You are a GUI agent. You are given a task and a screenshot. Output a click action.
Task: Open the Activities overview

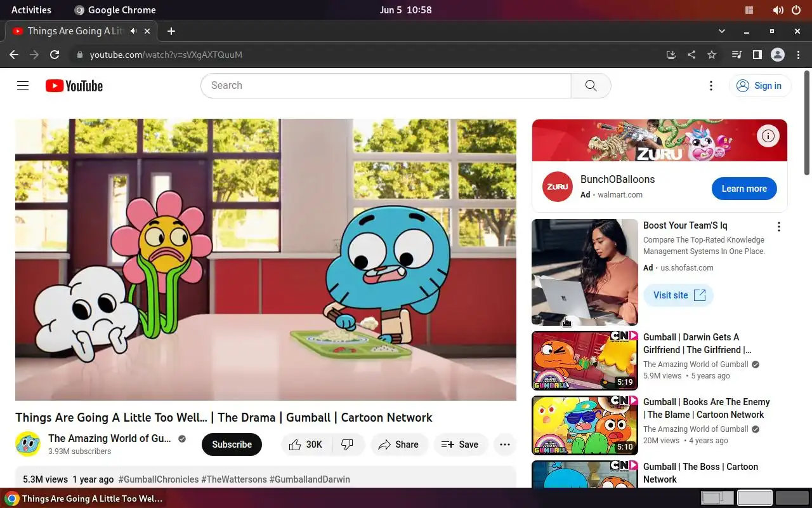click(x=31, y=10)
